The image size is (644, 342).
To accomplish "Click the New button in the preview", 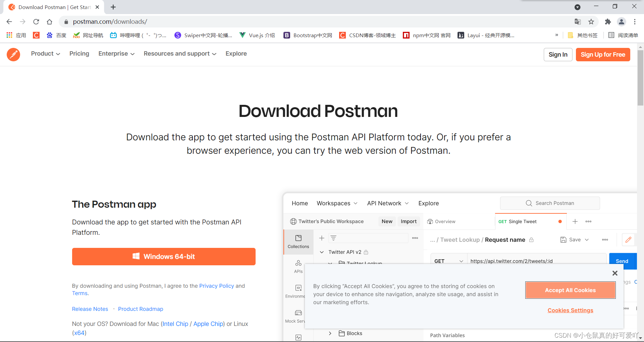I will 387,221.
